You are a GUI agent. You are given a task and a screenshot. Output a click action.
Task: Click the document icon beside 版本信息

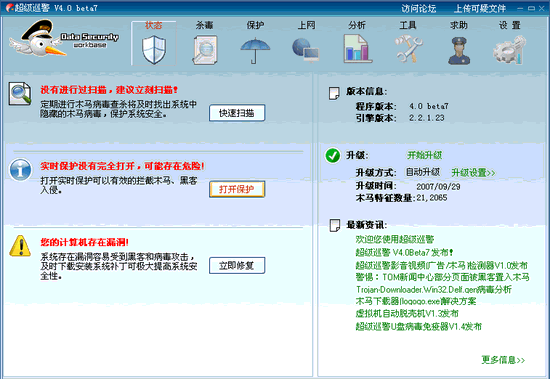(334, 93)
